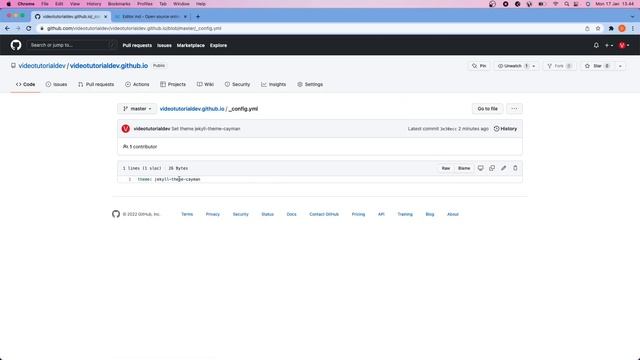Bookmark this page with star icon
This screenshot has height=360, width=640.
click(598, 29)
